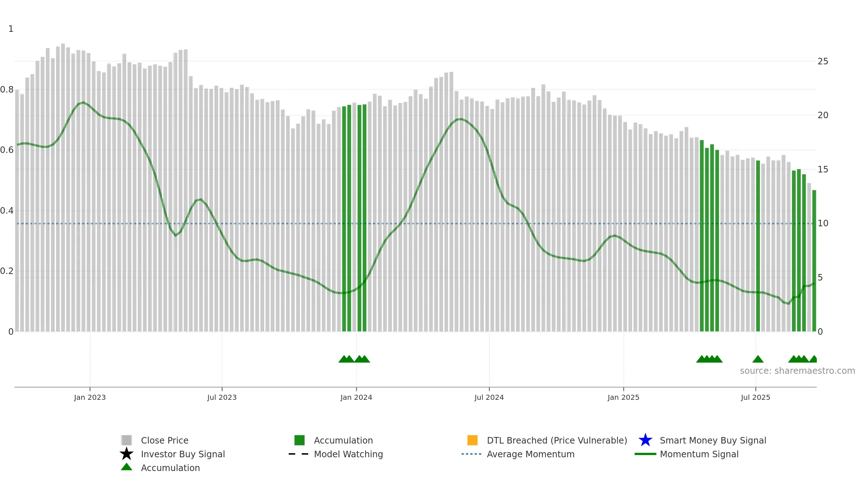Image resolution: width=868 pixels, height=488 pixels.
Task: Click the green Accumulation square legend swatch
Action: point(299,440)
